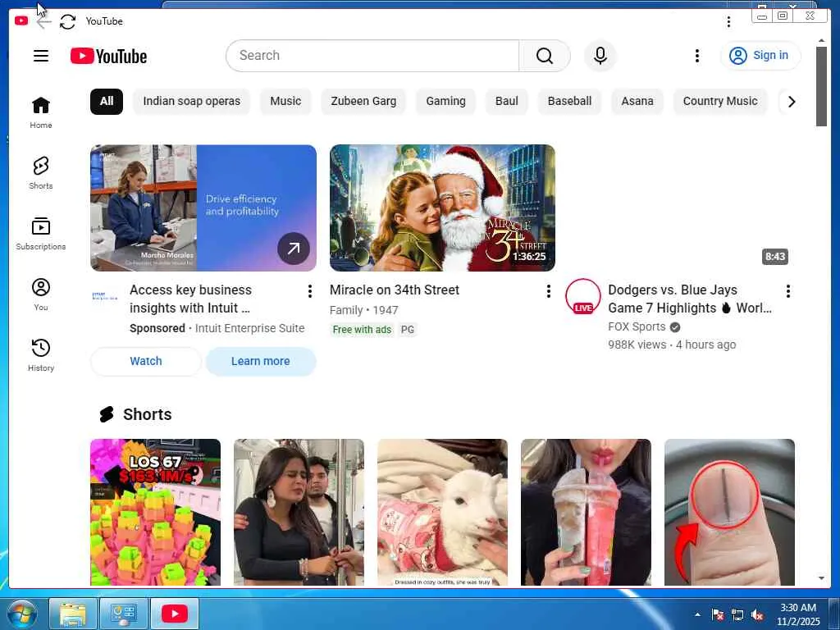
Task: Click the ad external link arrow
Action: click(294, 248)
